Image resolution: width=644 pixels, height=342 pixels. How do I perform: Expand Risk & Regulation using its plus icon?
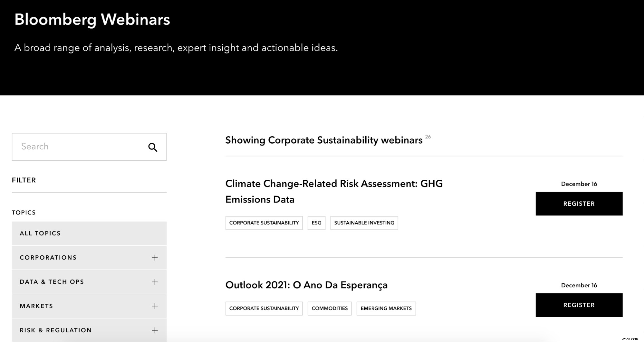click(x=155, y=330)
